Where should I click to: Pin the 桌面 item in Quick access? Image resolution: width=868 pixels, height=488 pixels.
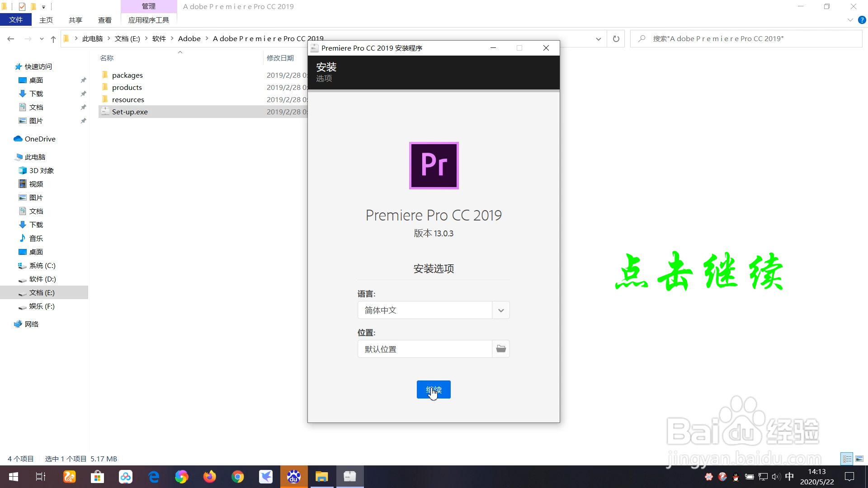click(83, 80)
